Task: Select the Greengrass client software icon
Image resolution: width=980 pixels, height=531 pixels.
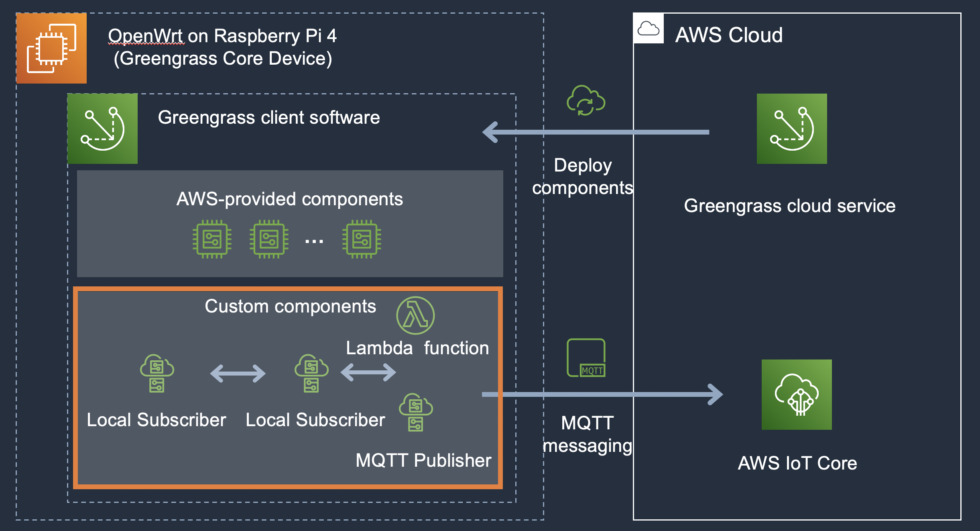Action: pos(103,129)
